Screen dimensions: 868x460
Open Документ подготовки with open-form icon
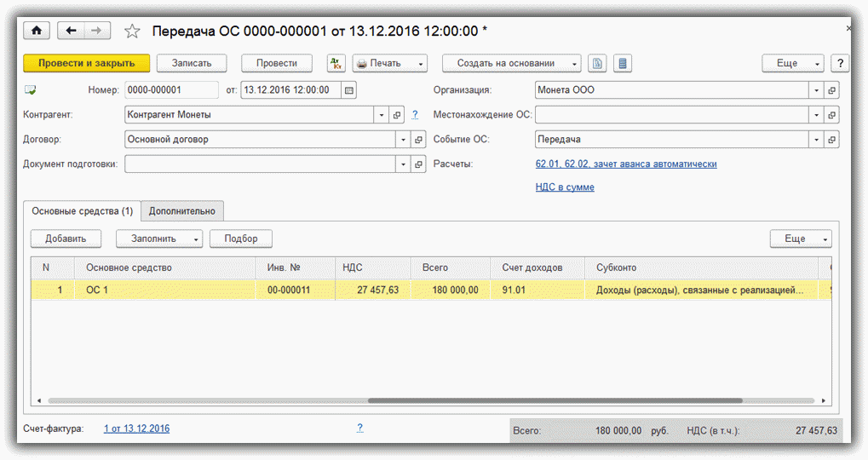point(418,164)
